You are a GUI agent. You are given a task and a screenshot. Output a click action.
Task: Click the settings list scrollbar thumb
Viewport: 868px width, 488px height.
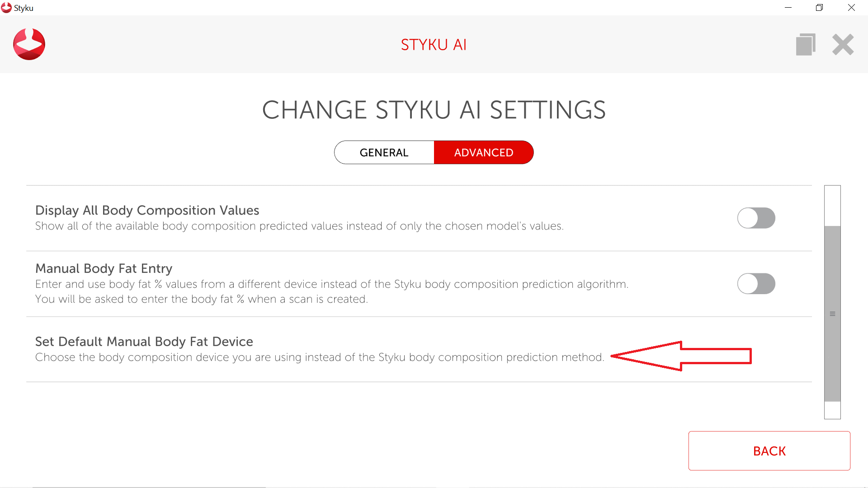tap(832, 314)
